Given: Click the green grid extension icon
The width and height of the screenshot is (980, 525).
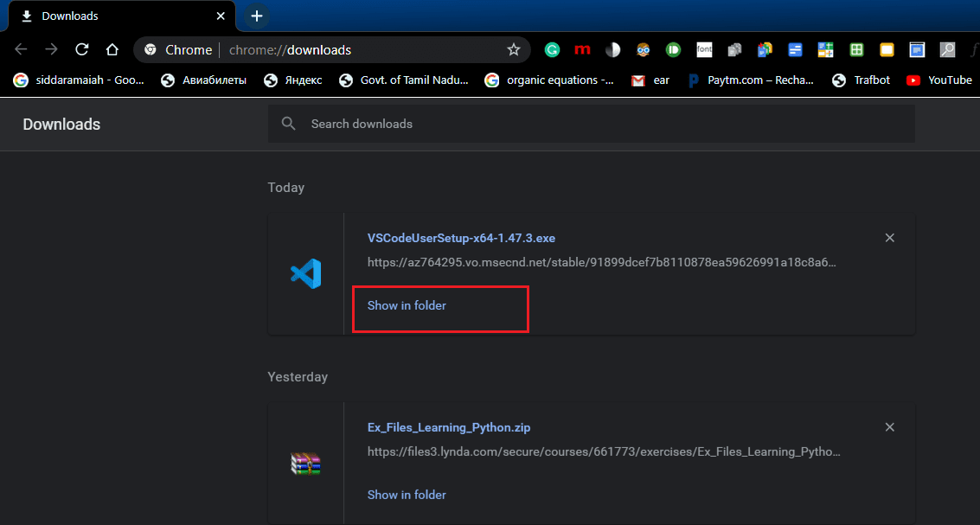Looking at the screenshot, I should [855, 49].
